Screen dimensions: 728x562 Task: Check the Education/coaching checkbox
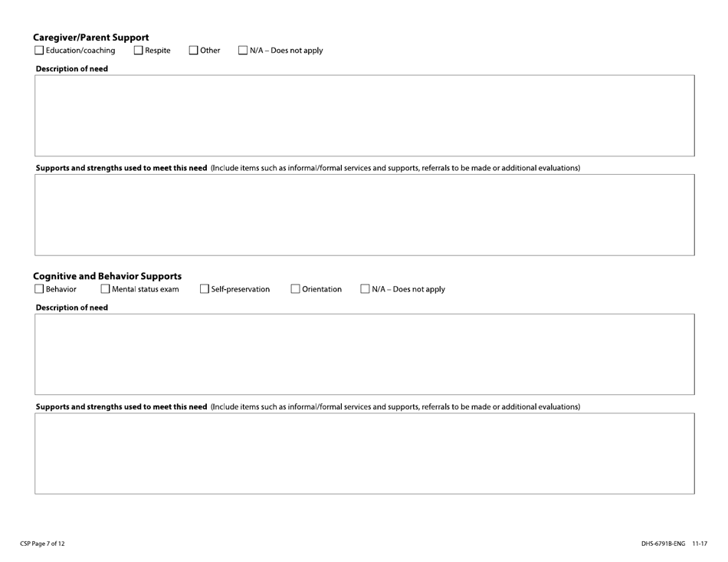point(38,50)
